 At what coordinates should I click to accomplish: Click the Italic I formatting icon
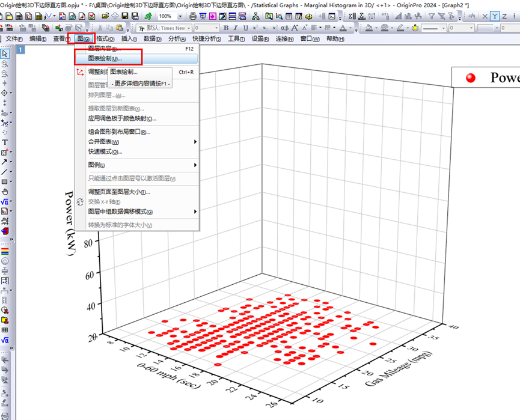(236, 28)
